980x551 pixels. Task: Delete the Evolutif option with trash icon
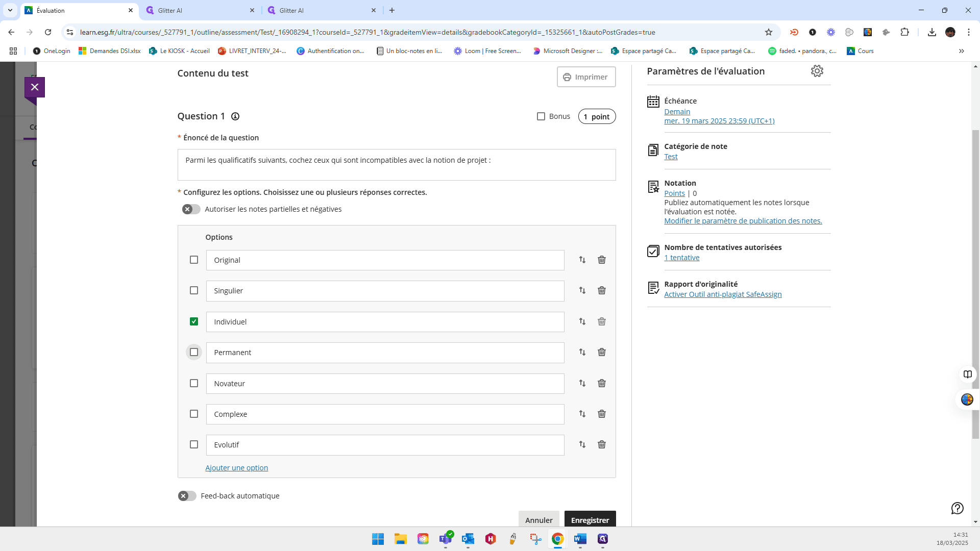pos(602,444)
